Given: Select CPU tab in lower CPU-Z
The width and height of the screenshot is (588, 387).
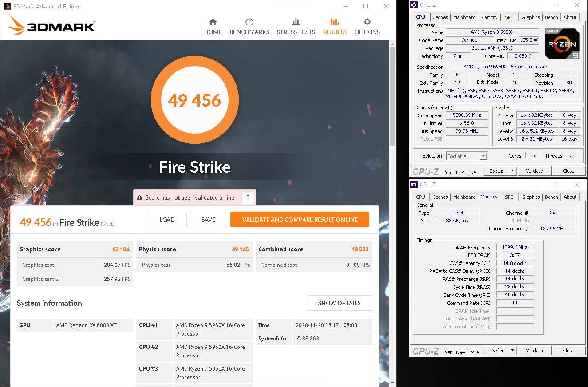Looking at the screenshot, I should click(x=420, y=197).
